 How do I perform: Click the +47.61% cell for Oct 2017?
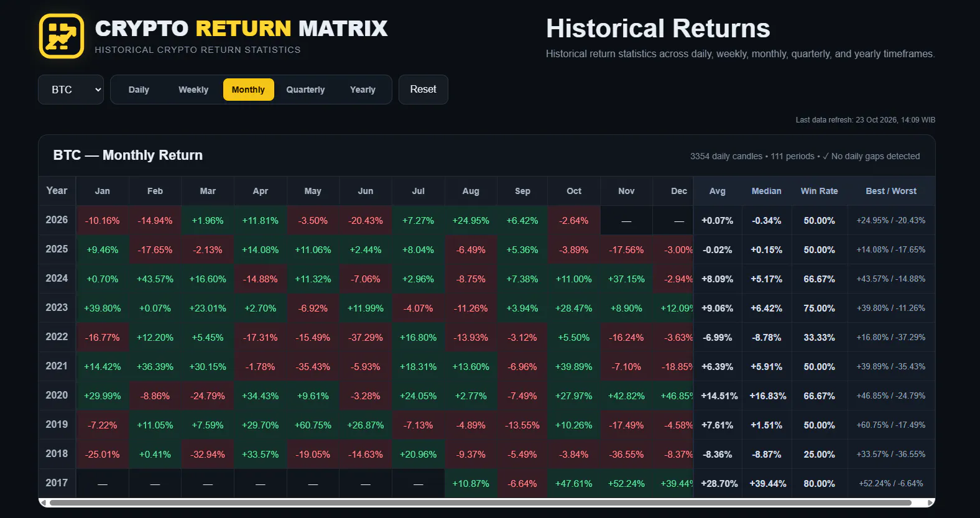pyautogui.click(x=574, y=484)
